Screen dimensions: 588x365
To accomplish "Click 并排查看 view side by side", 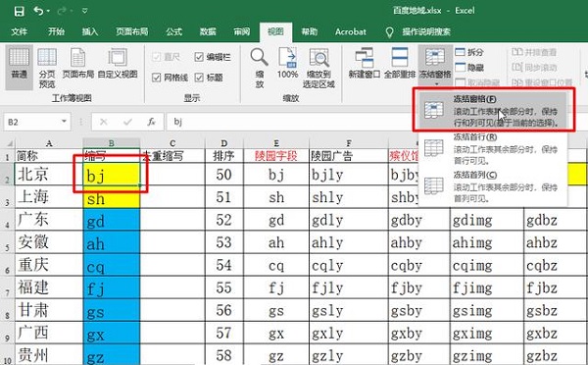I will 534,52.
